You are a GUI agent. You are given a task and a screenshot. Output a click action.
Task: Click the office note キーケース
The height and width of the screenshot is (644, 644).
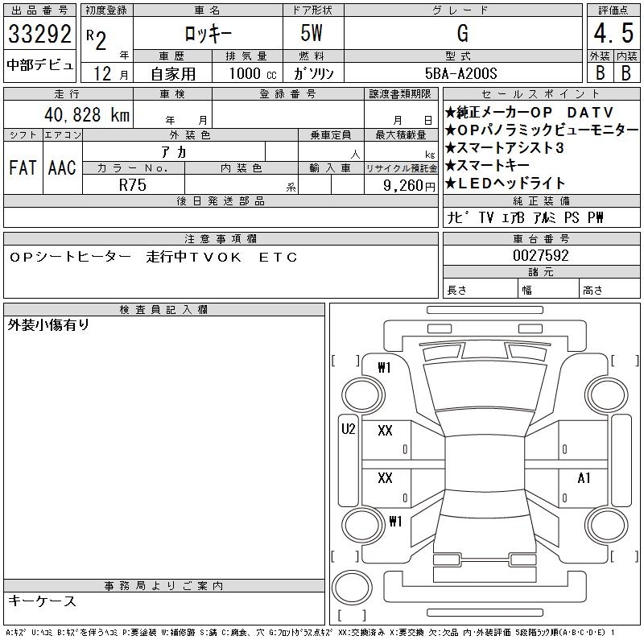(x=43, y=601)
